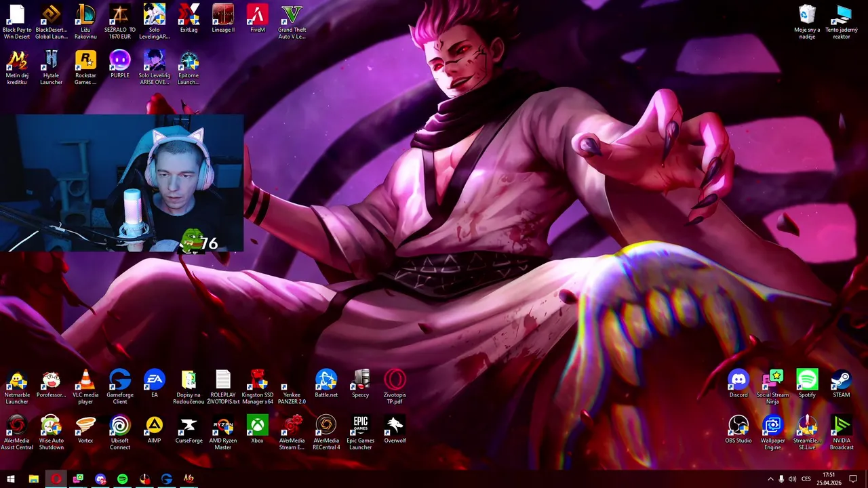Show hidden system tray icons
The image size is (868, 488).
[x=770, y=479]
